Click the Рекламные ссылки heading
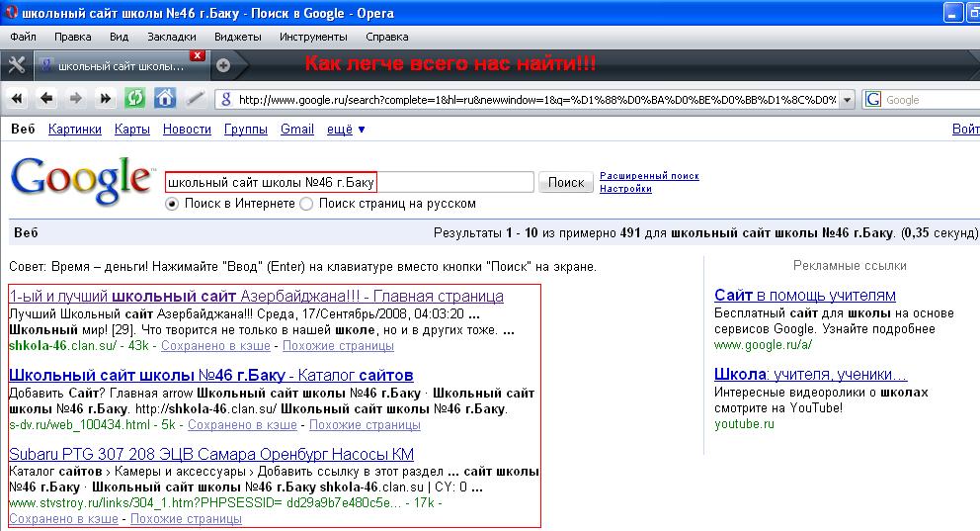Screen dimensions: 980x531 850,265
